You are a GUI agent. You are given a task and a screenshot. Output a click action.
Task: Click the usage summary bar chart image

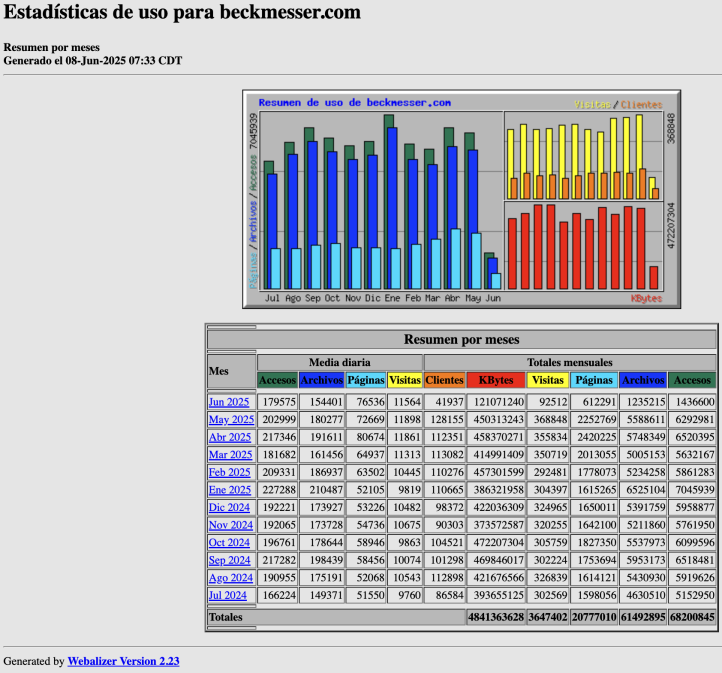pyautogui.click(x=461, y=198)
